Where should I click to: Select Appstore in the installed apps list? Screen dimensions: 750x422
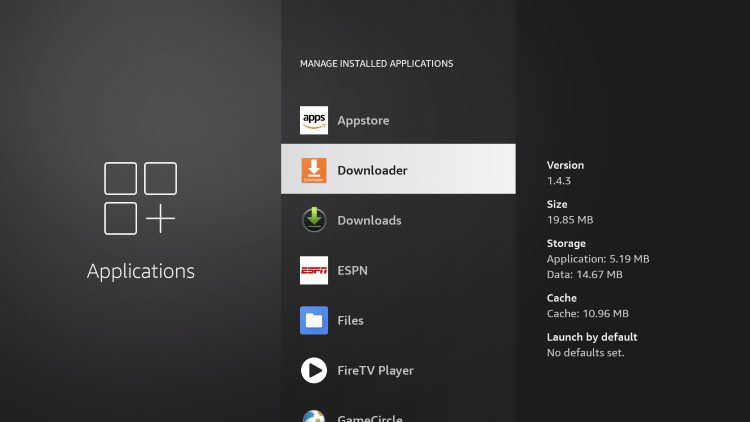click(398, 120)
